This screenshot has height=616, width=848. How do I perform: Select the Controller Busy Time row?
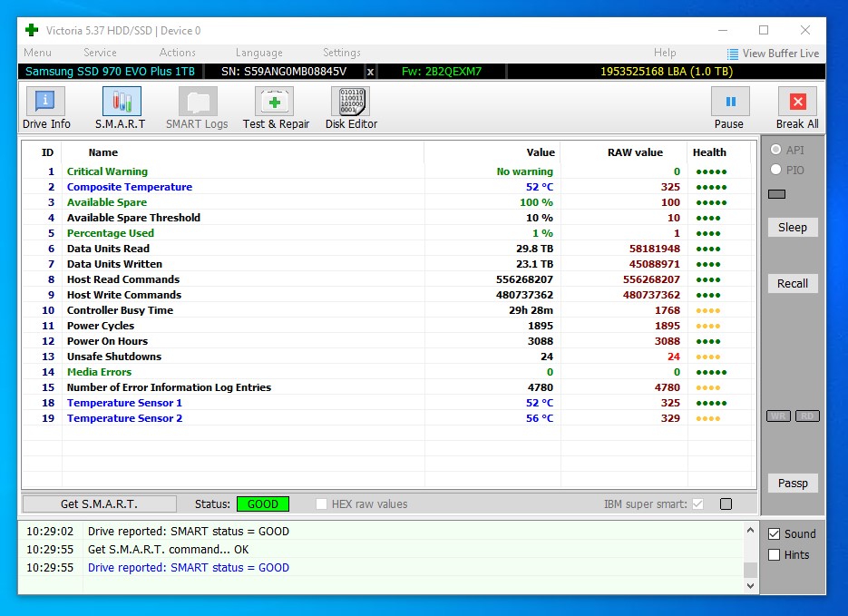[388, 310]
